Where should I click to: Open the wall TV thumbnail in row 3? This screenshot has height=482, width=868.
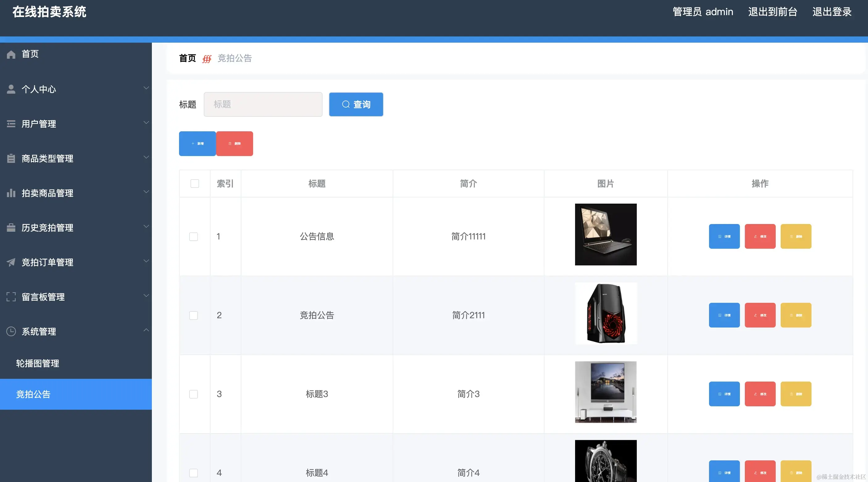[606, 392]
